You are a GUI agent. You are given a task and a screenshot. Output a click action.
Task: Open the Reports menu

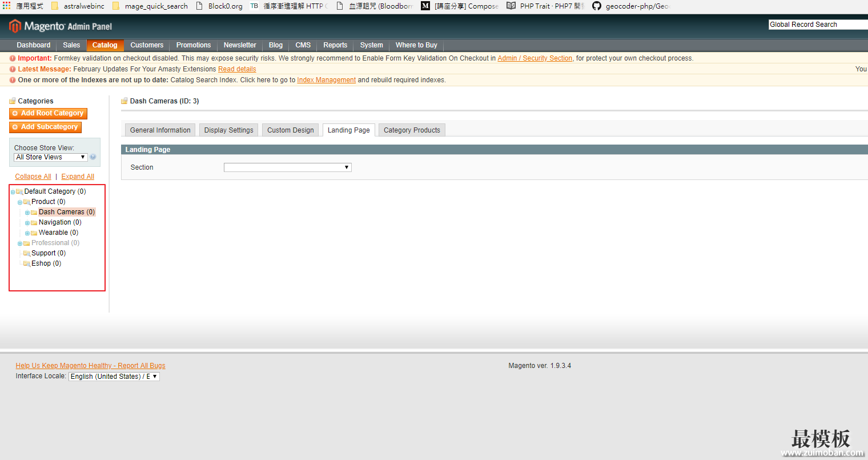point(335,45)
